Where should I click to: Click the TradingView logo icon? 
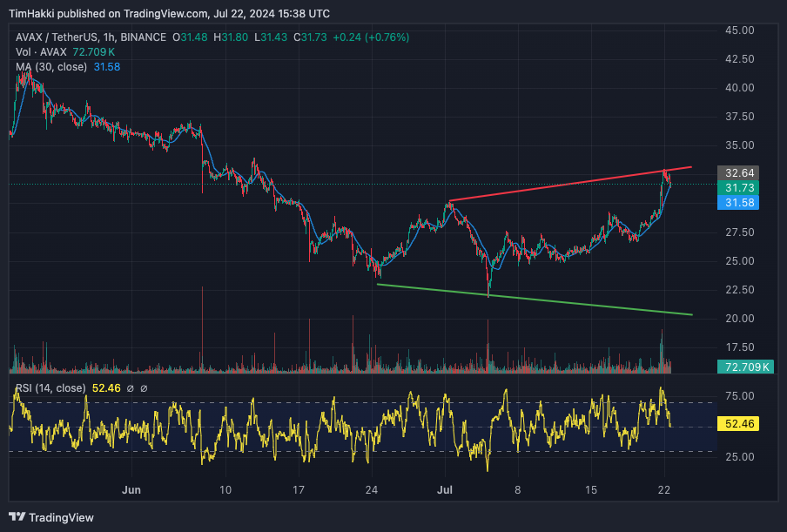tap(17, 517)
